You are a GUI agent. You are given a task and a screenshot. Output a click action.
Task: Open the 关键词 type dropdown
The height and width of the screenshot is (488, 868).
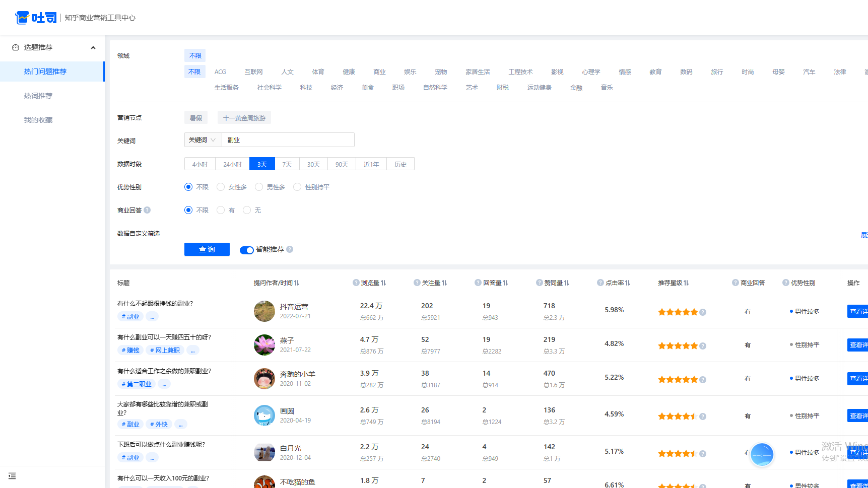[x=203, y=140]
